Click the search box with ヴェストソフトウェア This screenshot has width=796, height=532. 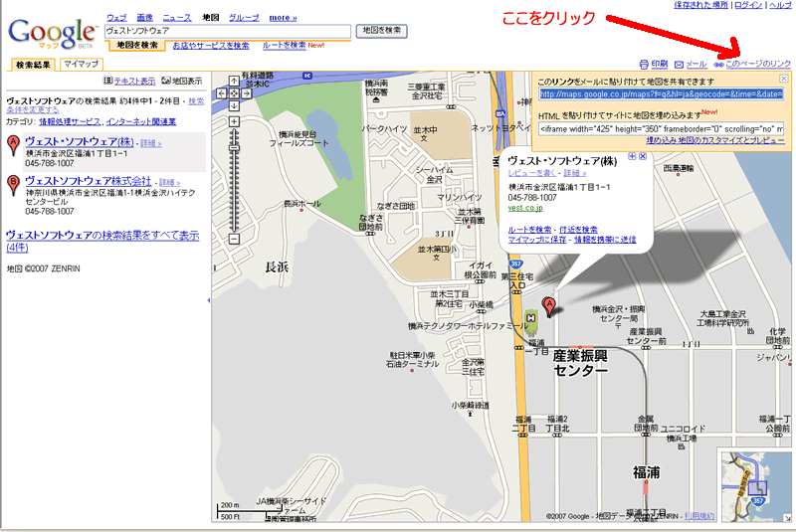click(228, 31)
